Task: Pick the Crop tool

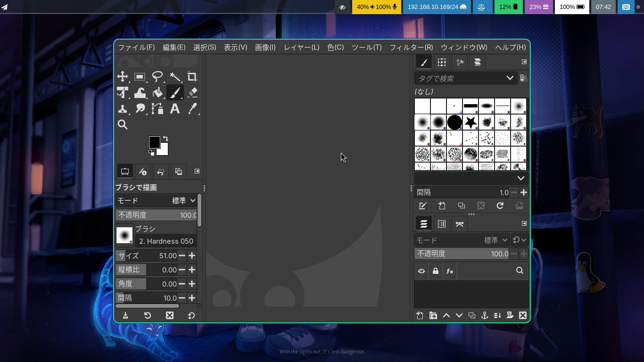Action: (192, 77)
